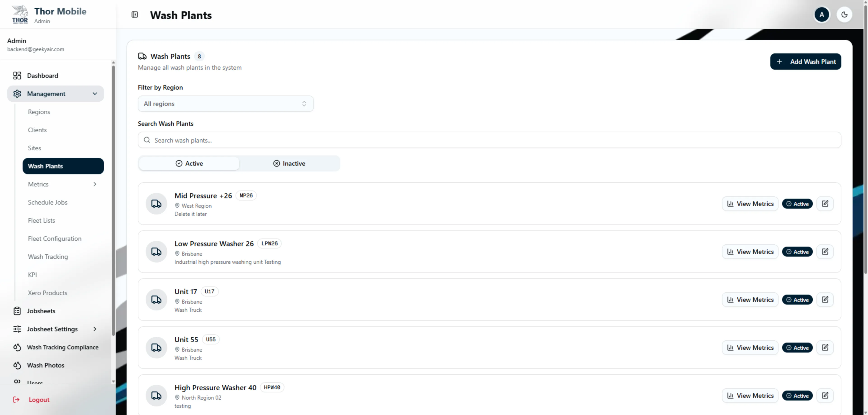Open the user avatar A menu
Screen dimensions: 868x415
point(822,14)
